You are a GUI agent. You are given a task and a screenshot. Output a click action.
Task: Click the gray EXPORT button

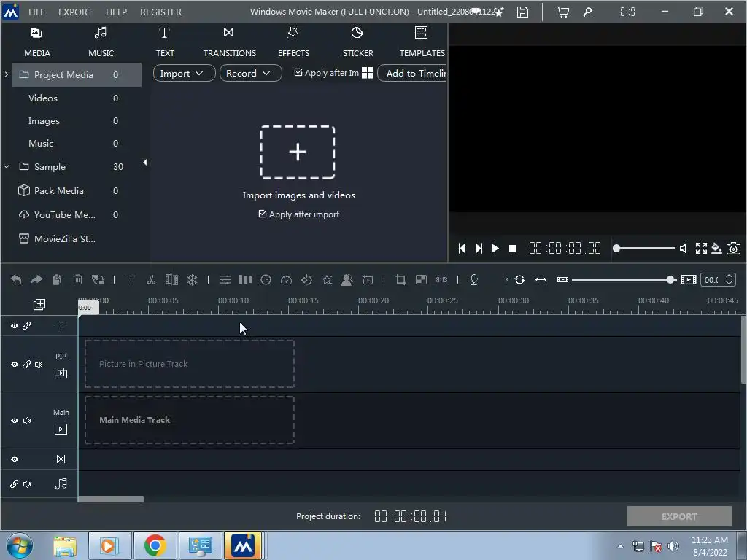point(679,516)
